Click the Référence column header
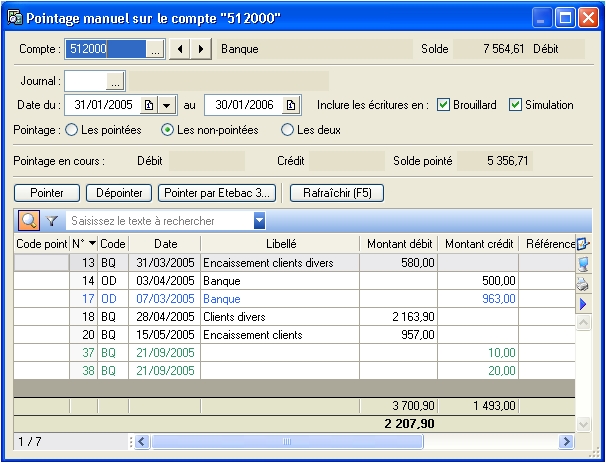Screen dimensions: 606x463 [x=548, y=244]
